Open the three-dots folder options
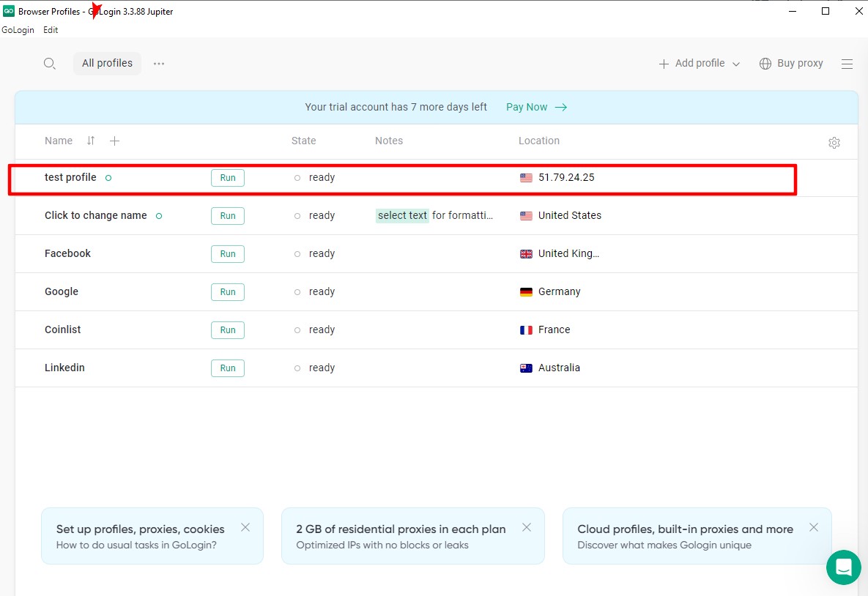Image resolution: width=868 pixels, height=596 pixels. 159,64
